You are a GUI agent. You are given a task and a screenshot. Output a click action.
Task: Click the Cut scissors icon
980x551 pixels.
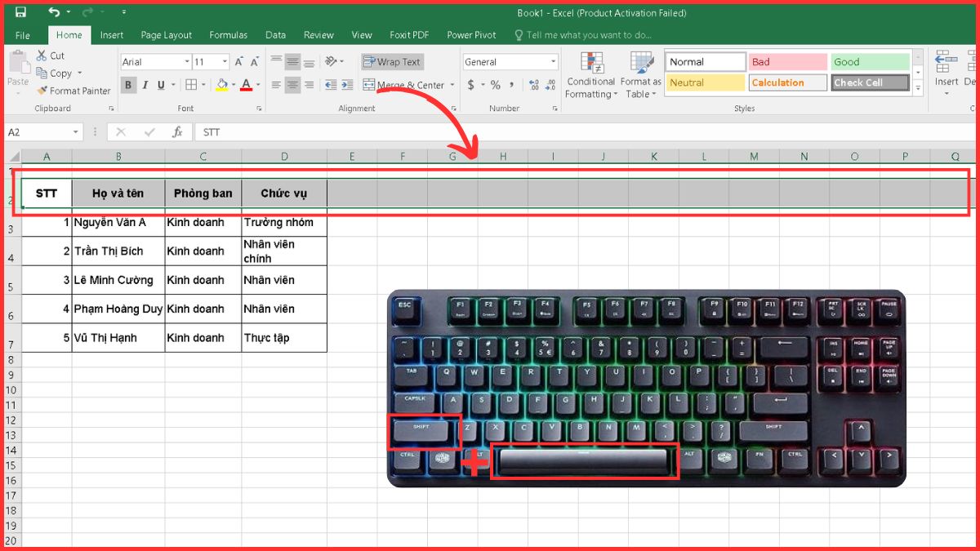(42, 56)
